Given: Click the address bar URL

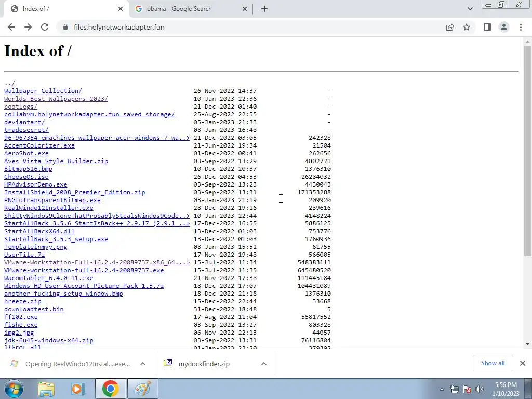Looking at the screenshot, I should tap(119, 27).
